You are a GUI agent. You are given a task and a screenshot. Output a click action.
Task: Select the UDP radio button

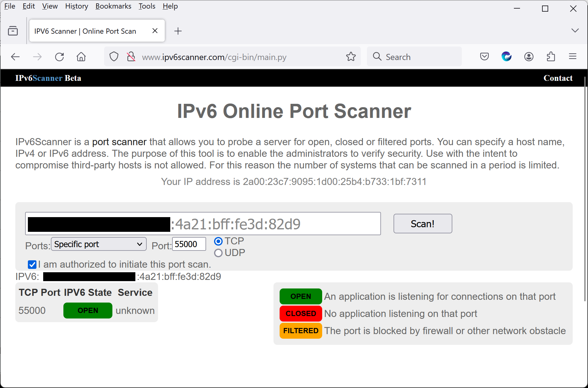click(x=218, y=253)
